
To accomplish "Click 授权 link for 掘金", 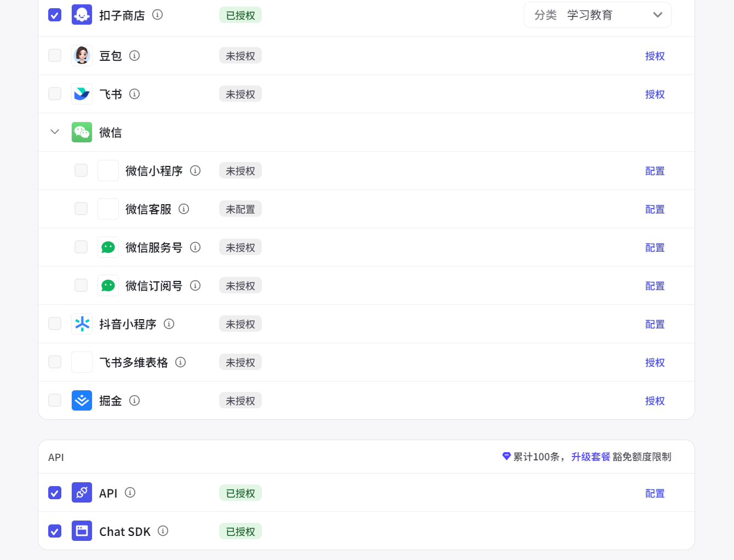I will pyautogui.click(x=655, y=401).
